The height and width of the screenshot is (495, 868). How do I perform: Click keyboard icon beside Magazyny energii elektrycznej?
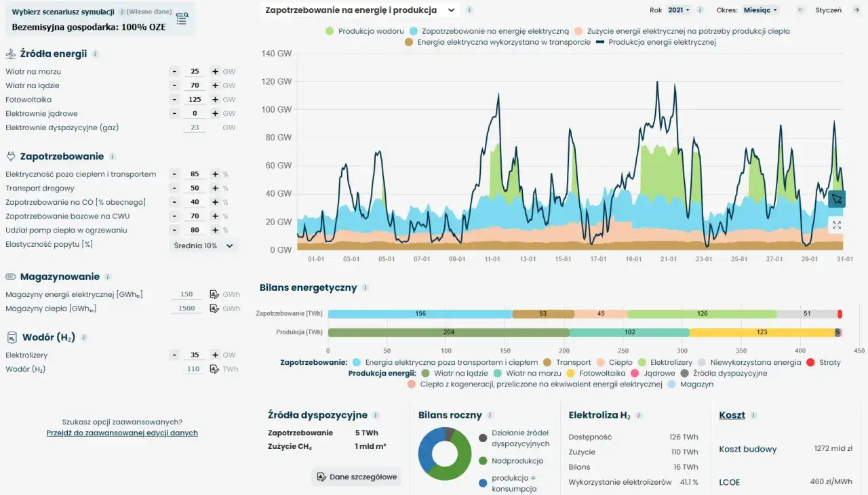214,294
